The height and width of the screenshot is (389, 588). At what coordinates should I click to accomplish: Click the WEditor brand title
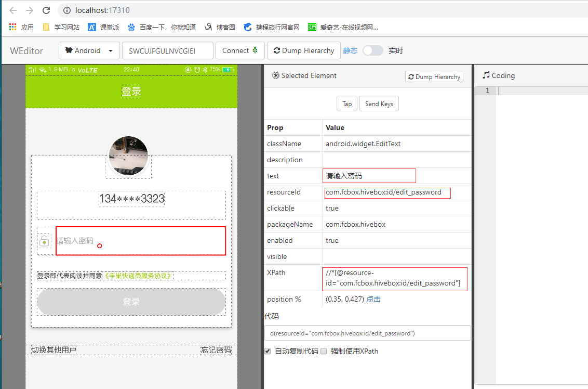coord(26,50)
